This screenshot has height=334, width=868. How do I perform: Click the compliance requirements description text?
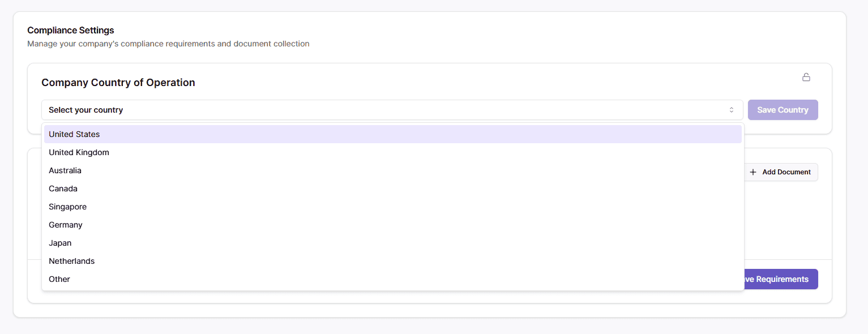tap(168, 44)
